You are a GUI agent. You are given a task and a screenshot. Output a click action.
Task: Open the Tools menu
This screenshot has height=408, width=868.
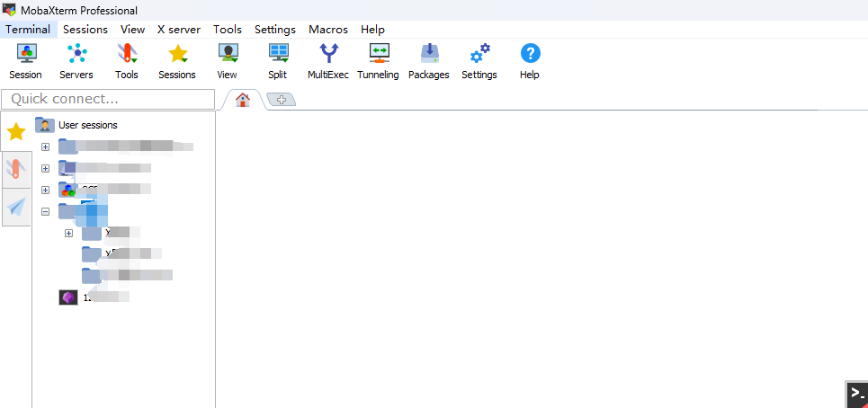[228, 30]
